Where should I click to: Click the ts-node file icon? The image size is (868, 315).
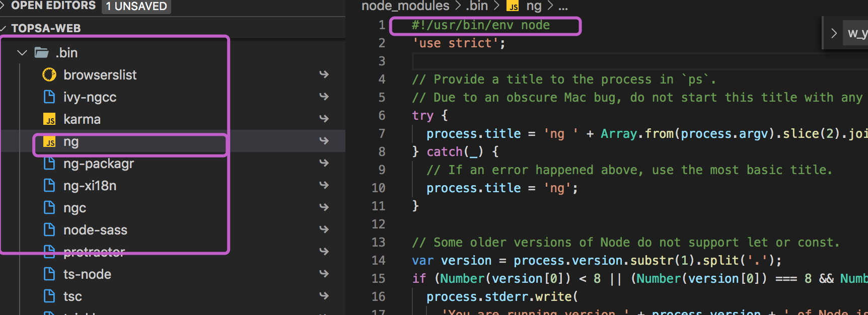click(49, 274)
